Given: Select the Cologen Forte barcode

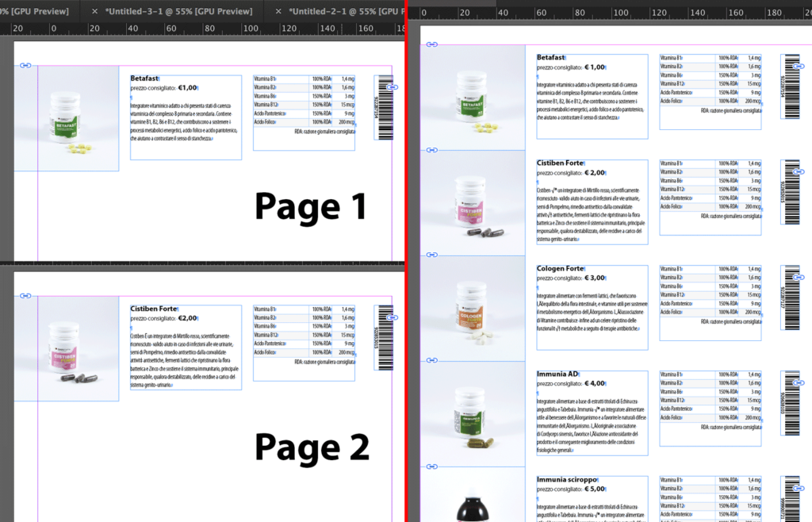Looking at the screenshot, I should (791, 297).
